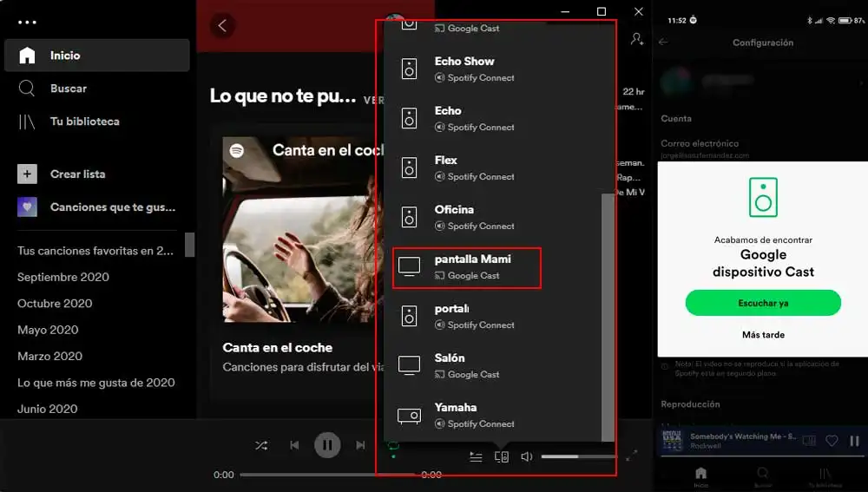Click the connect to device icon
The width and height of the screenshot is (868, 492).
(502, 456)
